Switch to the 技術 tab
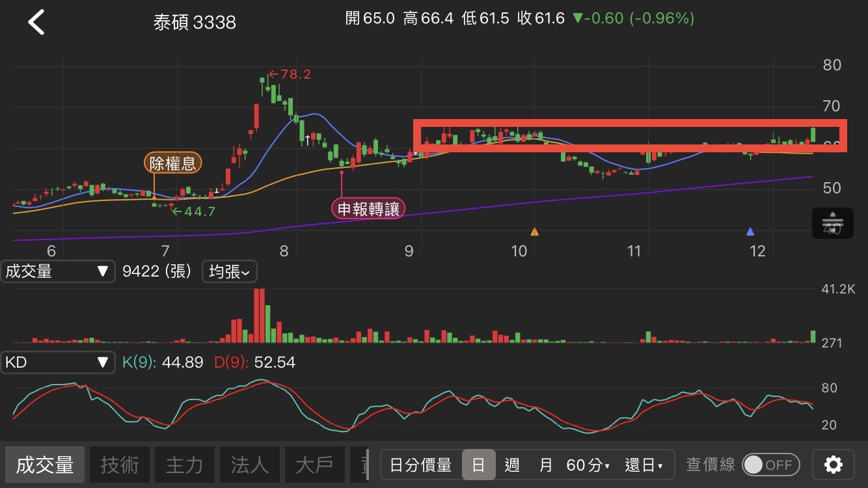The height and width of the screenshot is (488, 868). 120,465
